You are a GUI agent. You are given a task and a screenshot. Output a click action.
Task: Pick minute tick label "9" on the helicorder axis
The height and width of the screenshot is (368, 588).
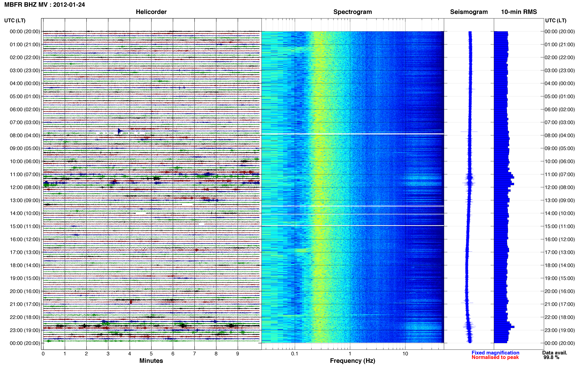click(238, 354)
